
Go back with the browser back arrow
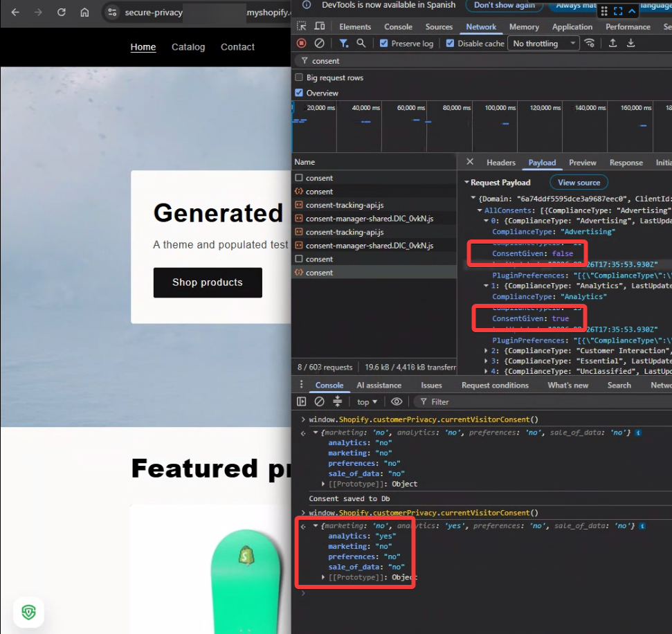15,12
